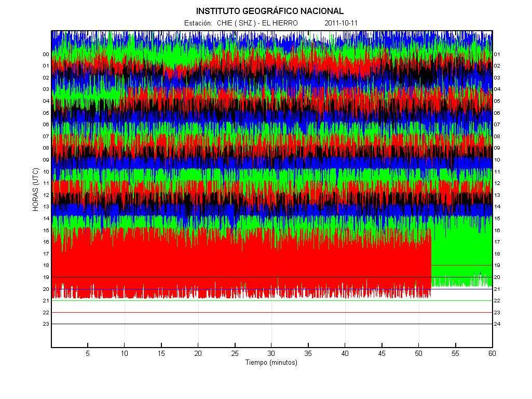The width and height of the screenshot is (532, 399).
Task: Select the 30 minute tick on the x-axis
Action: point(271,353)
